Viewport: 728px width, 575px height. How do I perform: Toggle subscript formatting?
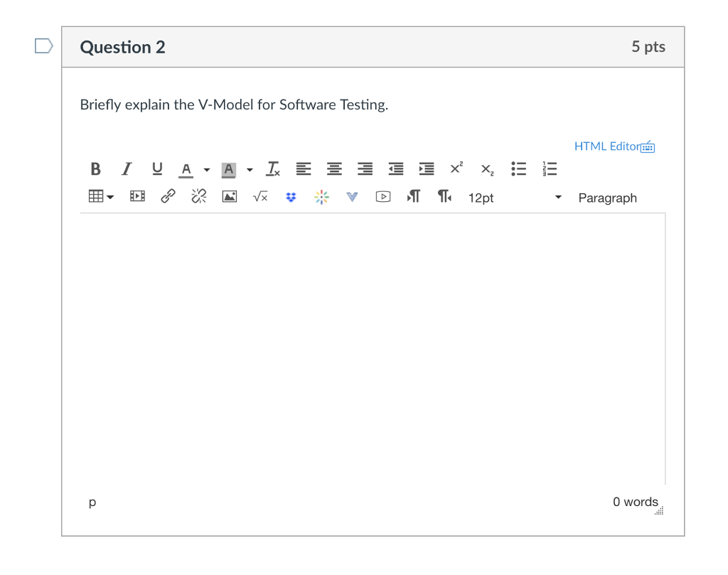click(x=486, y=170)
